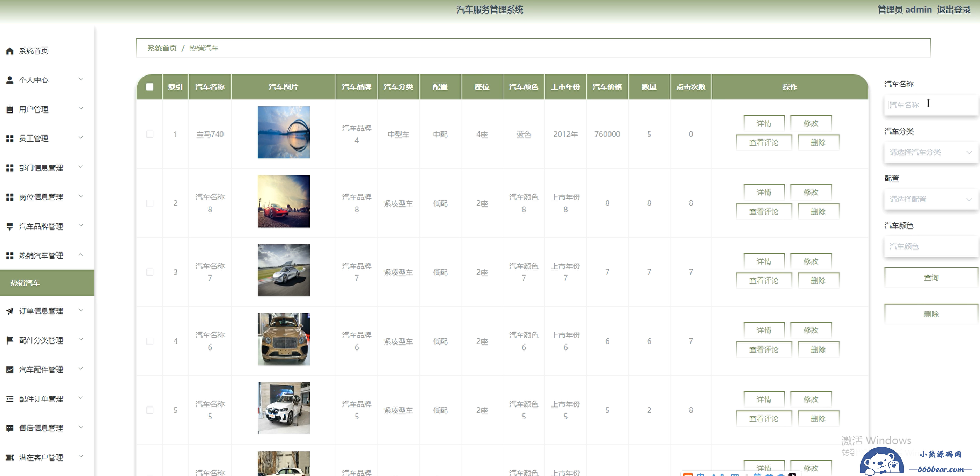Click 修改 button for 汽车名称8 row
The width and height of the screenshot is (980, 476).
coord(811,192)
